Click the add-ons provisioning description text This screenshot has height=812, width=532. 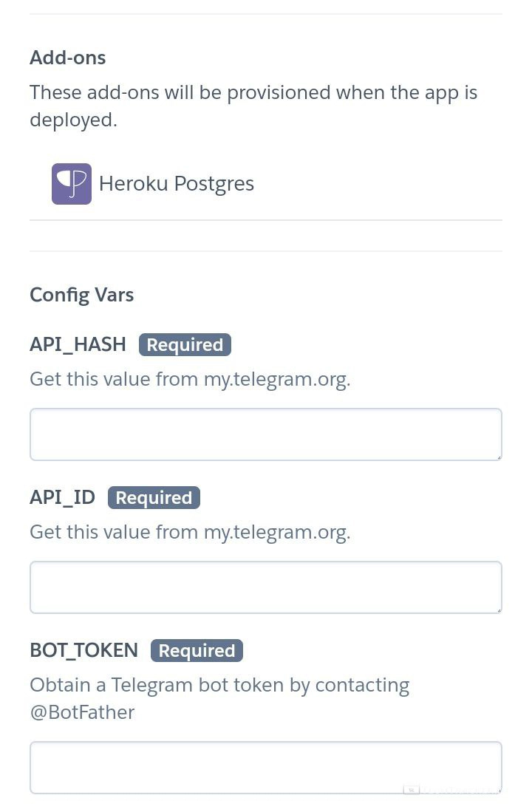point(253,106)
